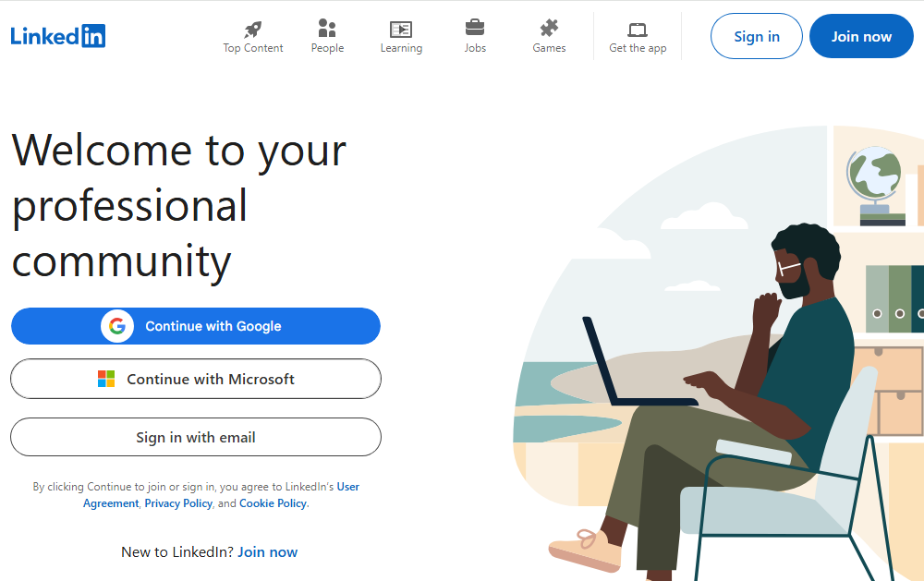Image resolution: width=924 pixels, height=581 pixels.
Task: Open the Games puzzle piece icon
Action: point(549,28)
